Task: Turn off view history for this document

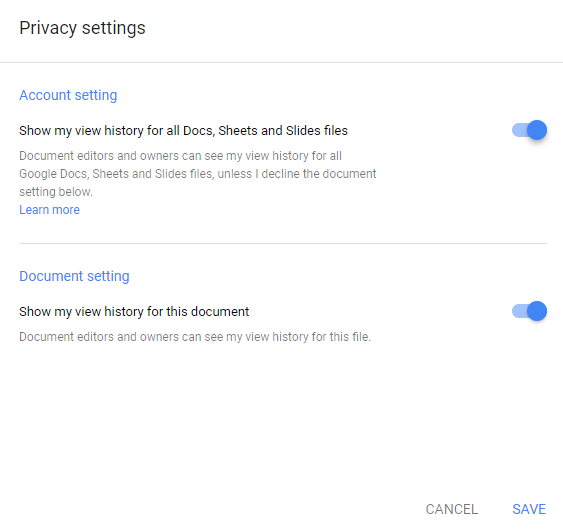Action: [529, 311]
